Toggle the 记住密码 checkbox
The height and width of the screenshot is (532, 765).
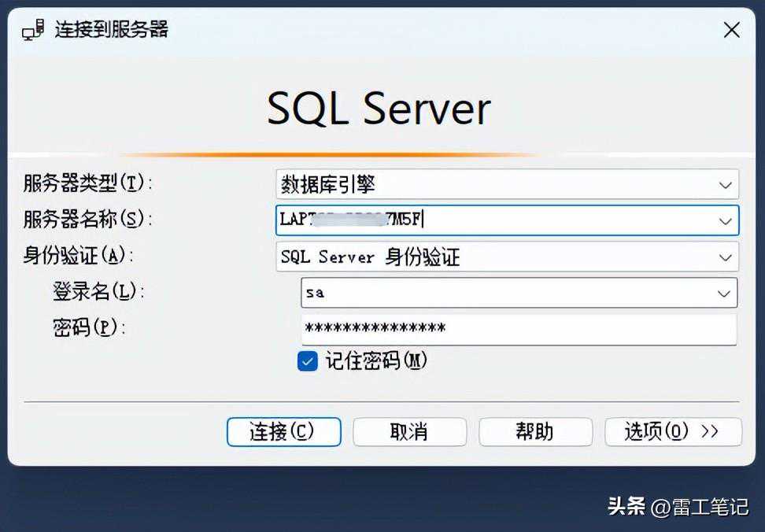point(307,361)
